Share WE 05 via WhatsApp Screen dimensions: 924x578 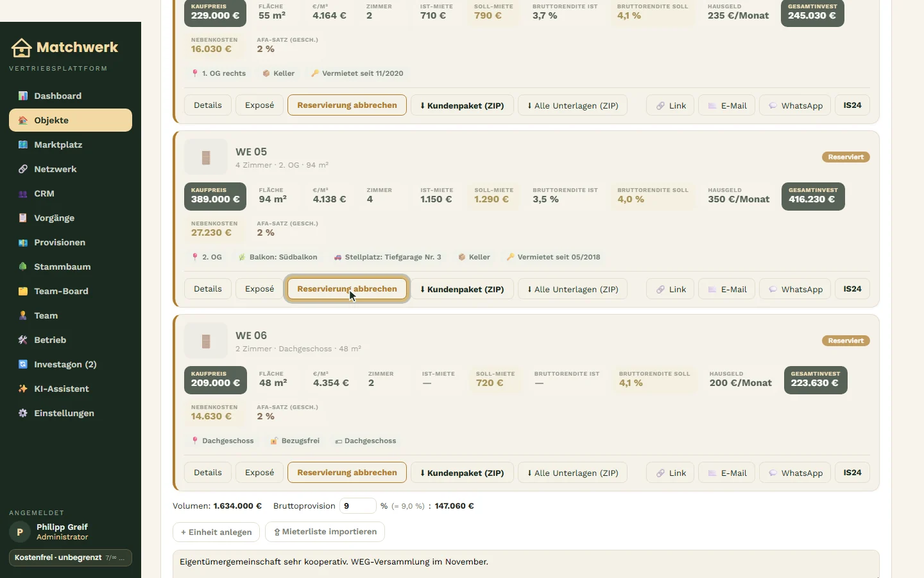(x=795, y=289)
